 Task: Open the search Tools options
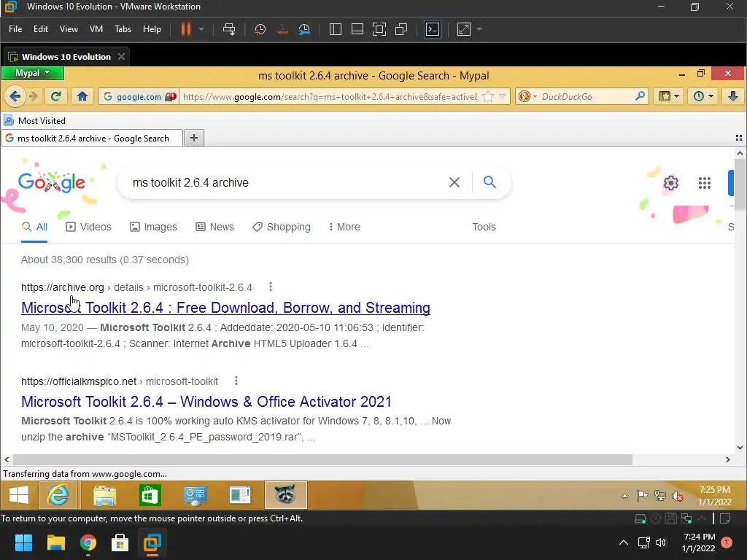pos(484,227)
